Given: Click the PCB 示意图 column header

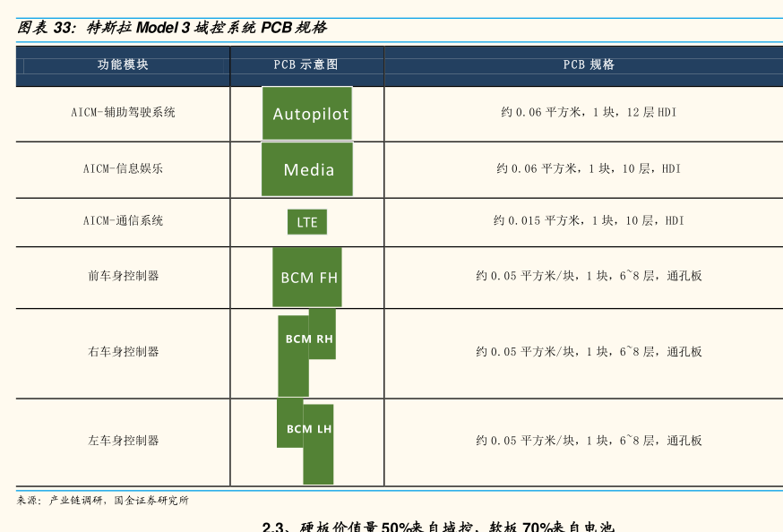Looking at the screenshot, I should click(x=306, y=64).
